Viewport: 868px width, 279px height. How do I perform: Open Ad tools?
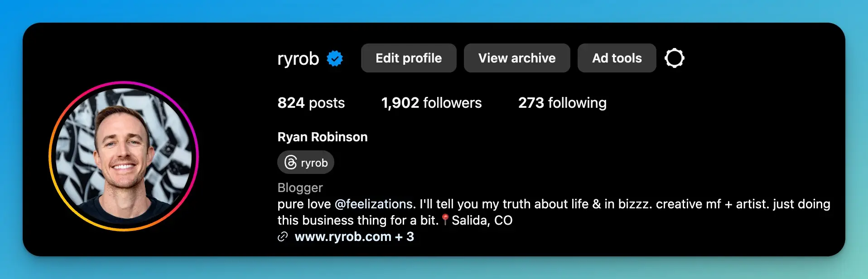click(617, 58)
